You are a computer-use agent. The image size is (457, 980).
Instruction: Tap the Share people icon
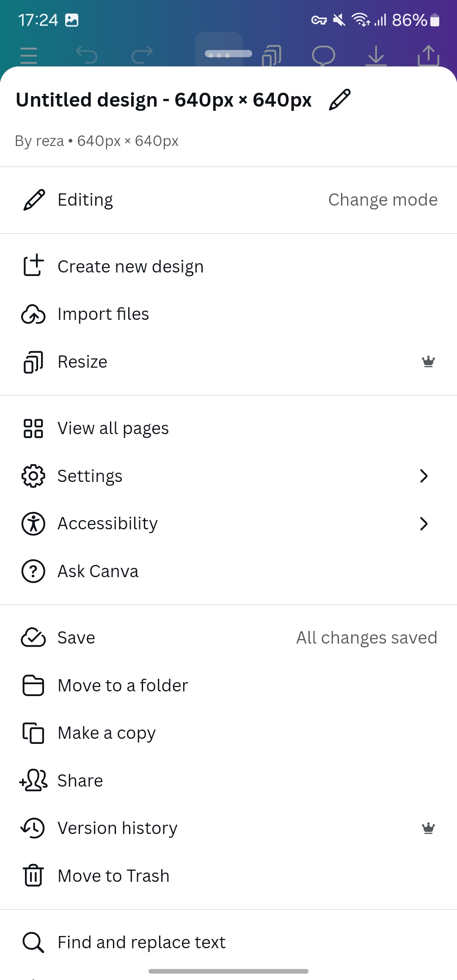coord(33,780)
